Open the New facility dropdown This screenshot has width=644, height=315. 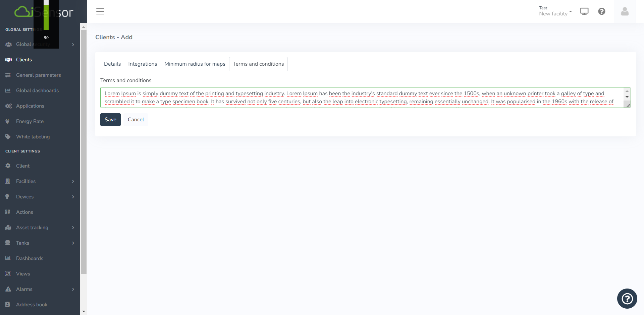pyautogui.click(x=555, y=13)
